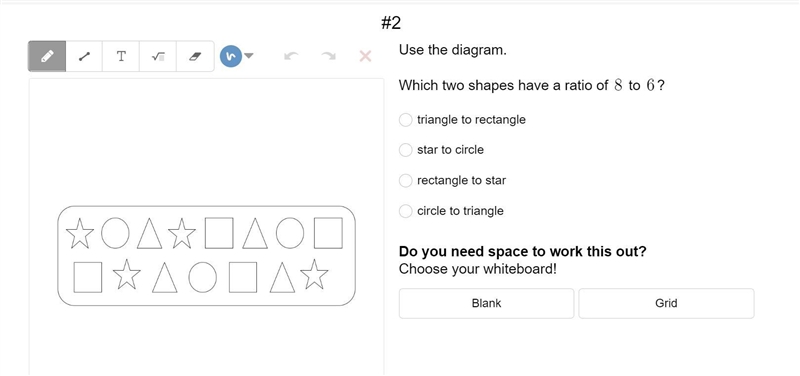Select the eraser tool
The image size is (800, 376).
(195, 56)
